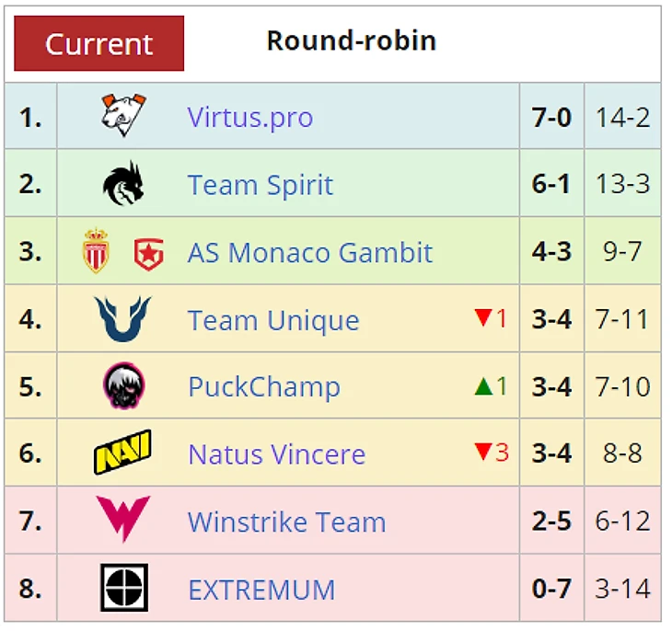Open the Virtus.pro team link
Viewport: 672px width, 631px height.
tap(250, 117)
